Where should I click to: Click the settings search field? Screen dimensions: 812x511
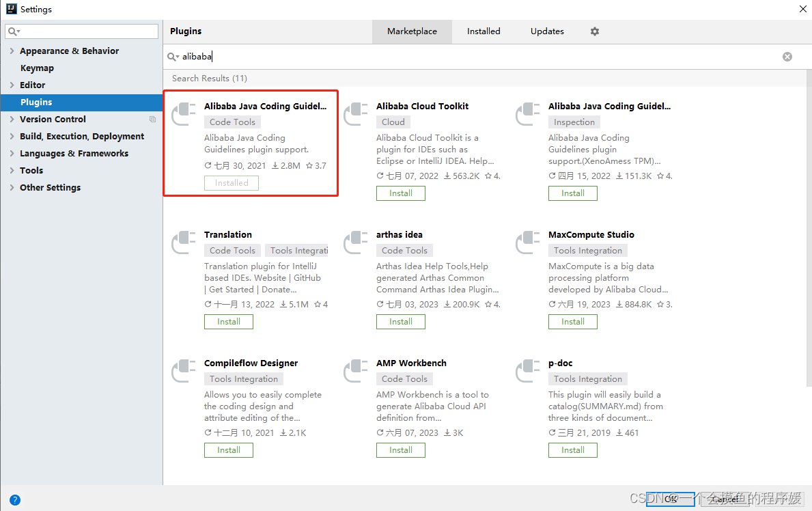pos(82,31)
